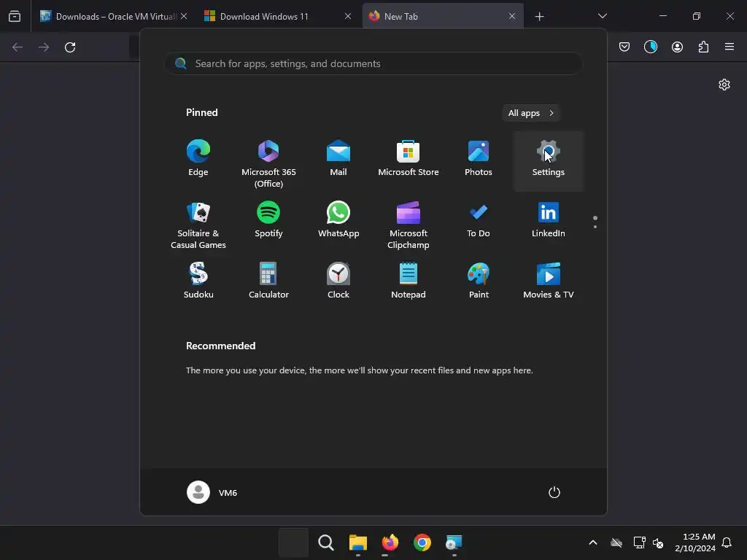
Task: Open the Firefox Extensions button
Action: [703, 47]
